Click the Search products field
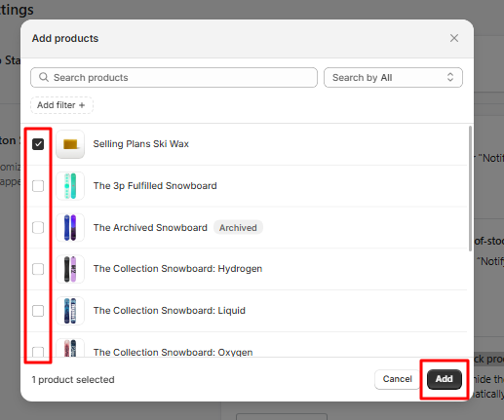This screenshot has height=420, width=504. pyautogui.click(x=174, y=78)
